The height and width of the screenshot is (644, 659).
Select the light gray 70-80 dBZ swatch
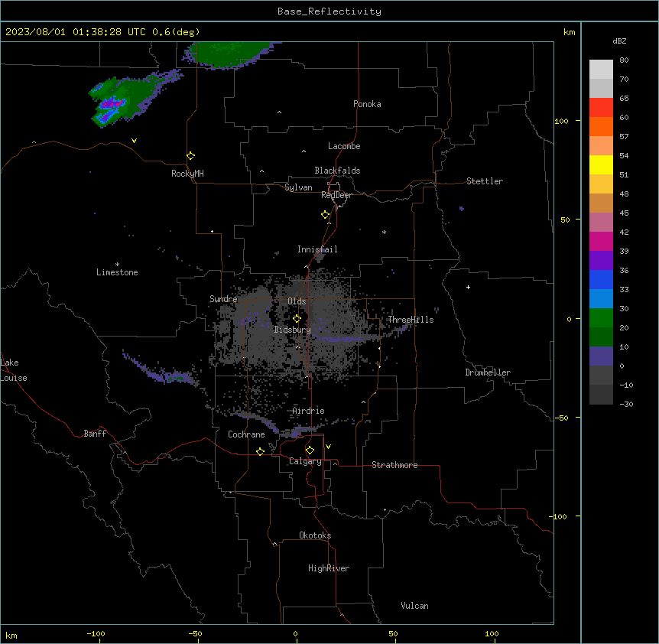tap(601, 70)
